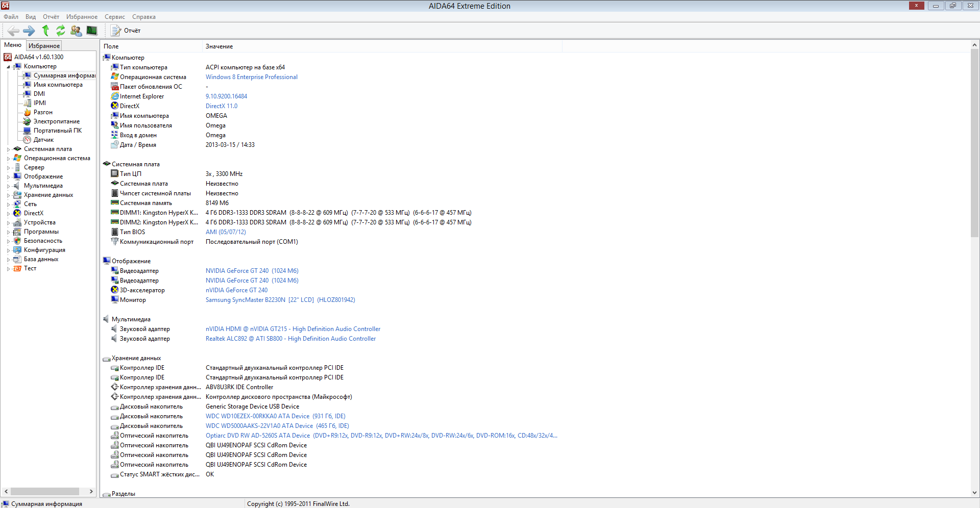Click the DMI tree icon

point(28,94)
